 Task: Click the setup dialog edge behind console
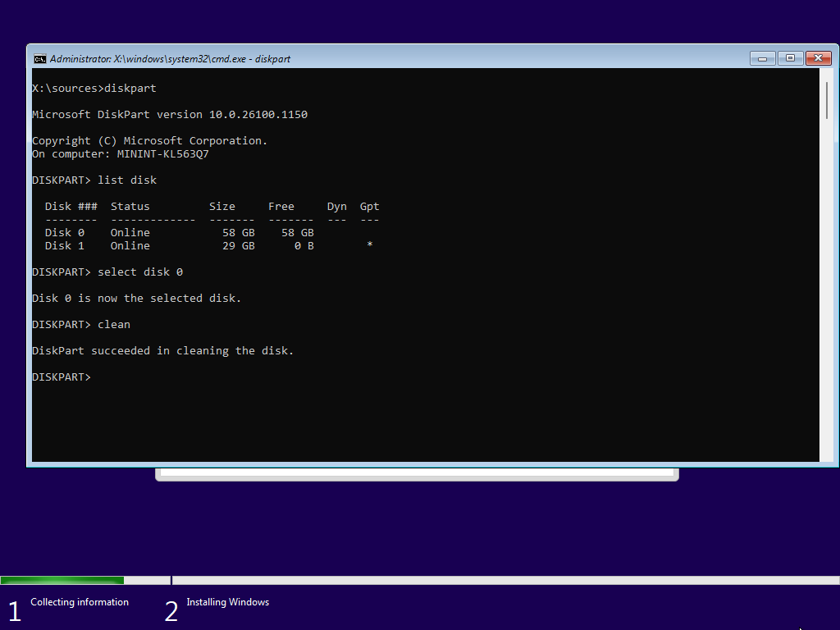417,474
